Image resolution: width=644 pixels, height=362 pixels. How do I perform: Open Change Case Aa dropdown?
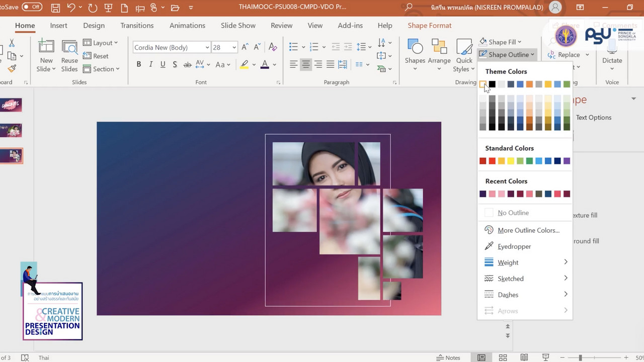223,64
